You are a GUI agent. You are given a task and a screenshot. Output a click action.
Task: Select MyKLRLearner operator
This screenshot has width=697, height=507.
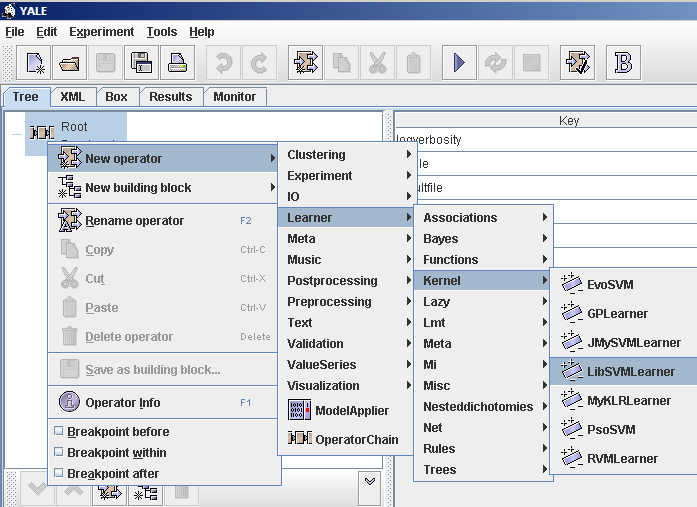(x=623, y=401)
